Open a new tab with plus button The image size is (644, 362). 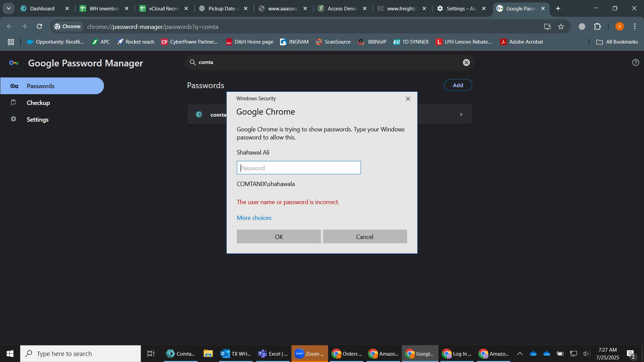coord(558,8)
